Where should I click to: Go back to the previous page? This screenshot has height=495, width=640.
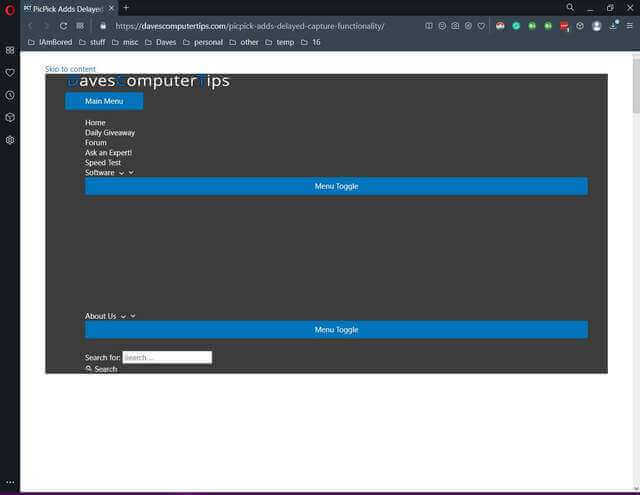(x=30, y=26)
